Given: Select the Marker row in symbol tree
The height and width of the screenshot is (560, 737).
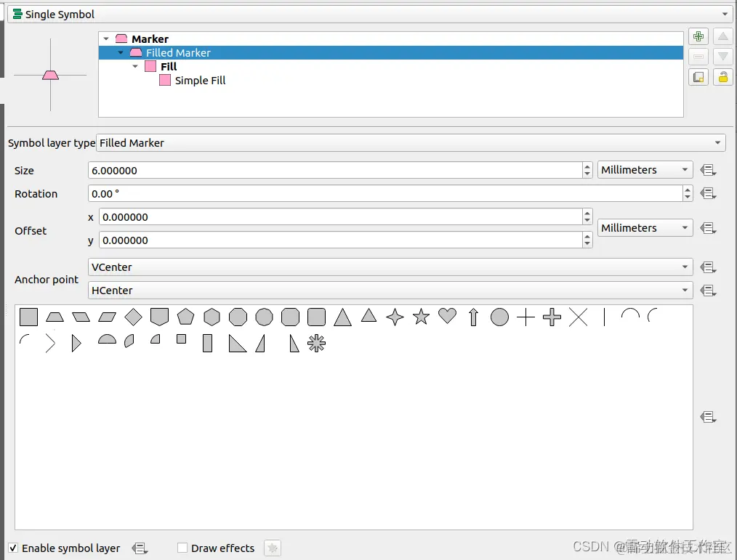Looking at the screenshot, I should point(390,38).
